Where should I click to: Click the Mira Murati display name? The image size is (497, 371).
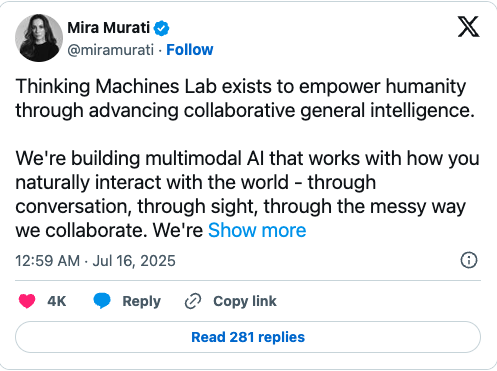click(x=109, y=28)
